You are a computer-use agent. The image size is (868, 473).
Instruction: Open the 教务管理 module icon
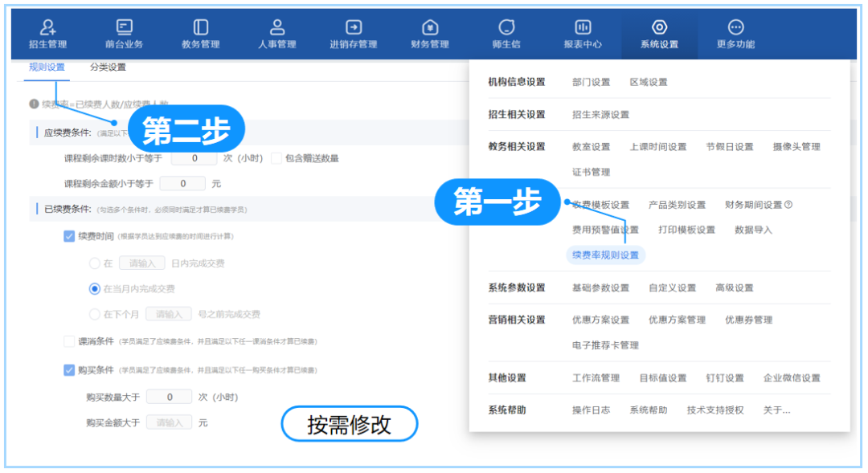(x=200, y=28)
